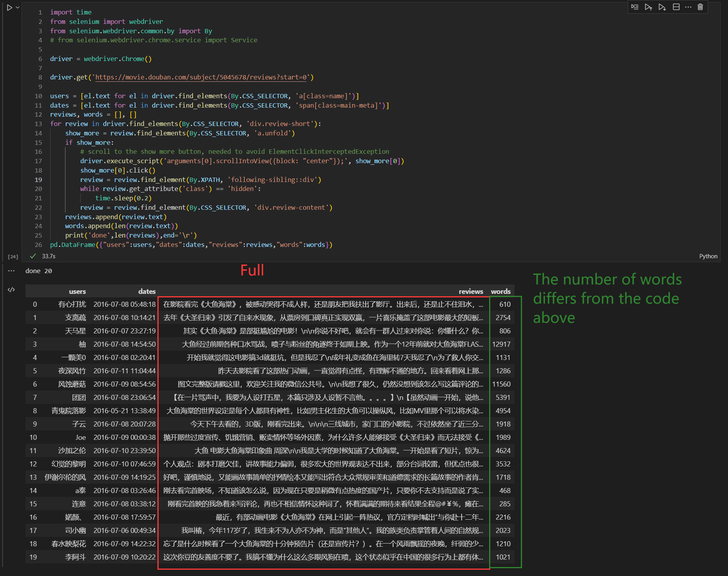Delete the cell with trash icon

(700, 7)
